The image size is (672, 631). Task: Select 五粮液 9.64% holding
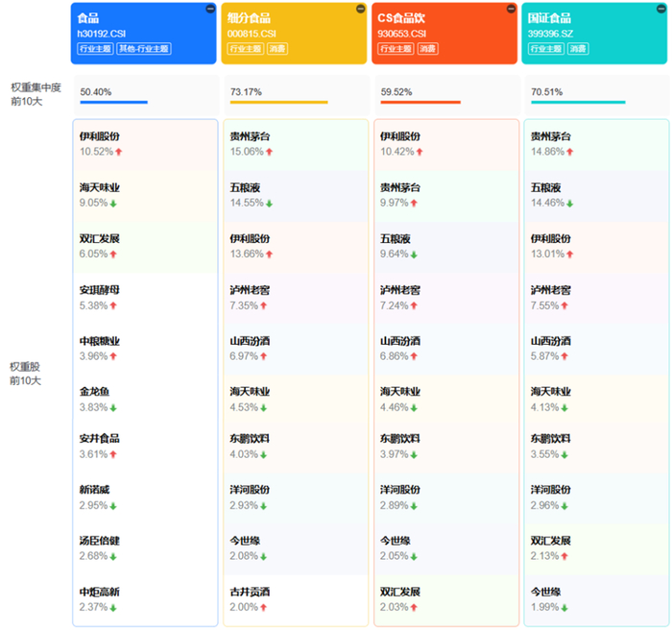pos(446,248)
